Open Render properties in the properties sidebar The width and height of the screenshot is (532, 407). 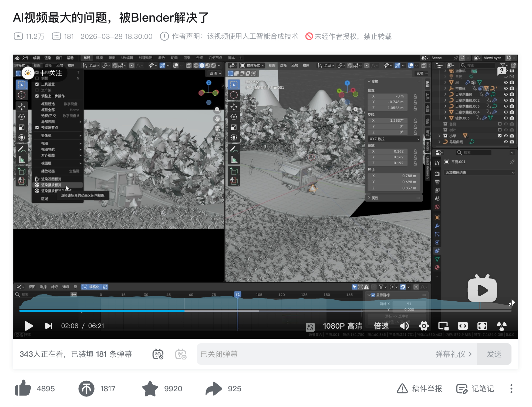(x=437, y=173)
